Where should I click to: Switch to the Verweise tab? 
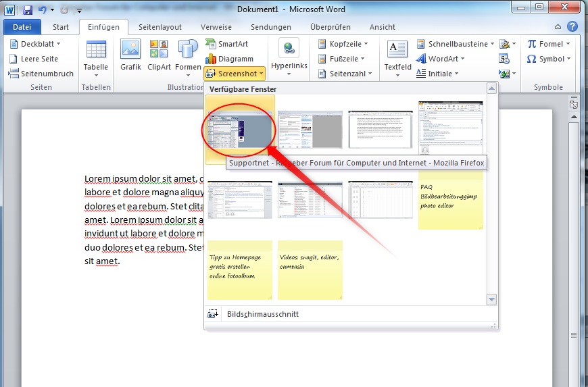[216, 27]
